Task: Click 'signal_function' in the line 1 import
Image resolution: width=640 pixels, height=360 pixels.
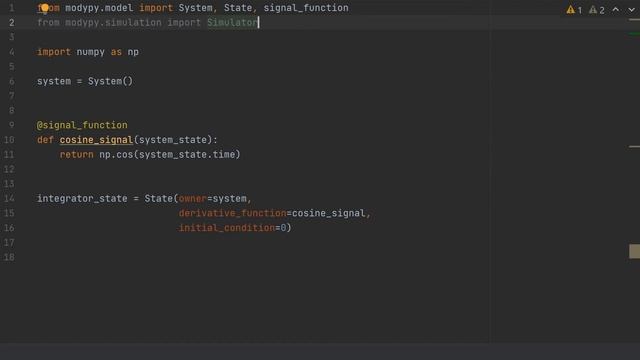Action: [306, 8]
